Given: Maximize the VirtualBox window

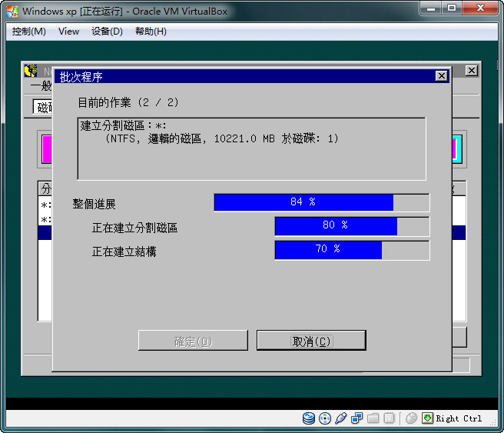Looking at the screenshot, I should pyautogui.click(x=452, y=8).
